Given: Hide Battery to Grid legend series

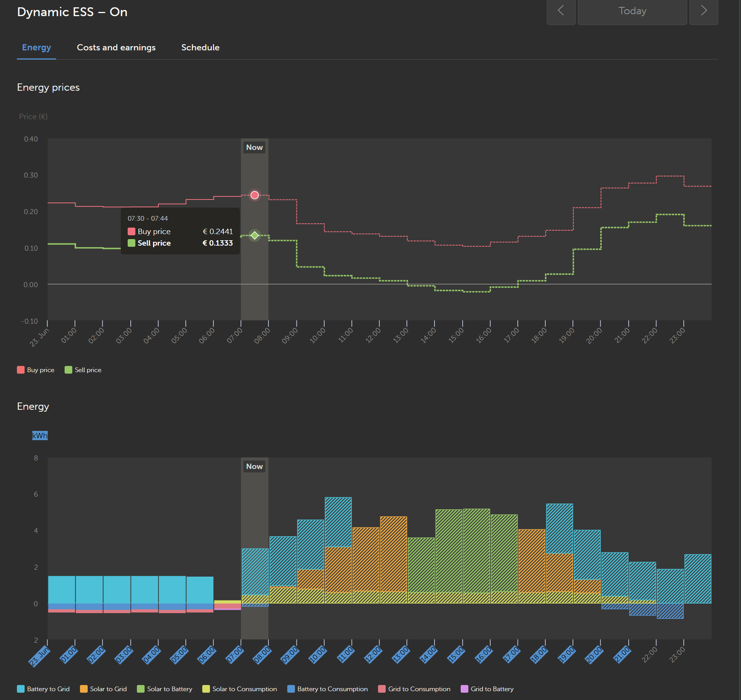Looking at the screenshot, I should tap(44, 689).
